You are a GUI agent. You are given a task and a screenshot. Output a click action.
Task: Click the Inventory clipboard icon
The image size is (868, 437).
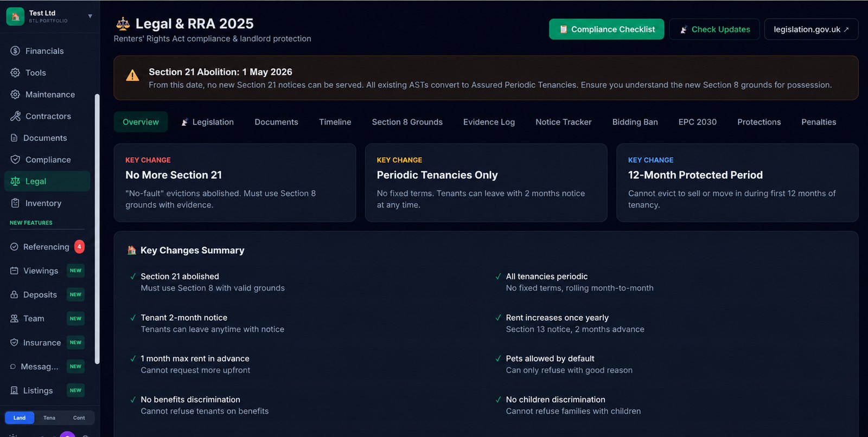pyautogui.click(x=15, y=203)
